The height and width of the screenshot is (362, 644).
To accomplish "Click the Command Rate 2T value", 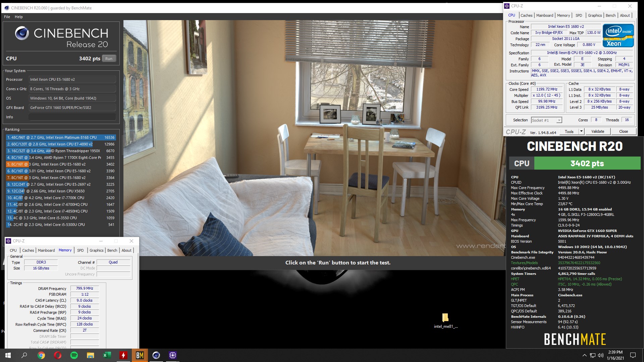I will [85, 330].
